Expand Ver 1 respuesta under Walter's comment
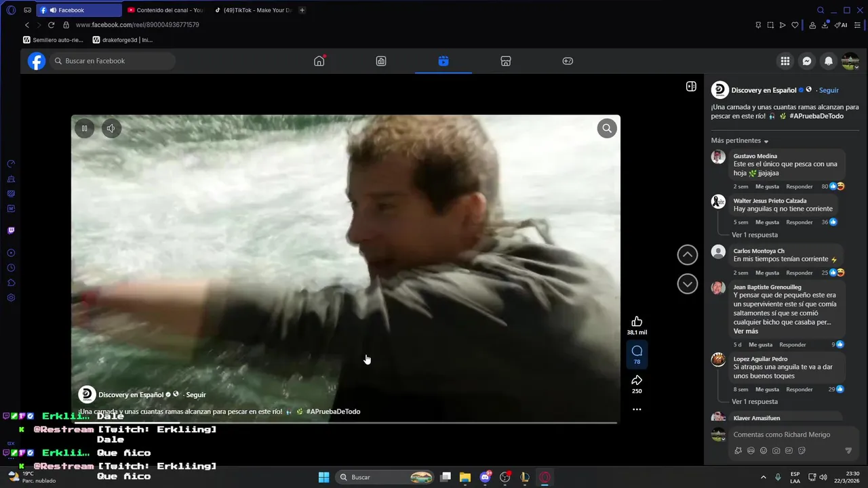 755,235
